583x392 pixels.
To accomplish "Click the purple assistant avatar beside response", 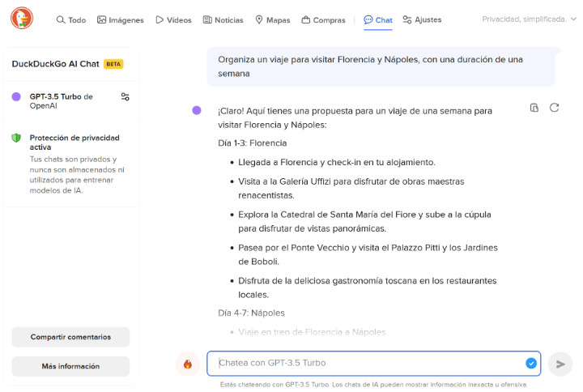I will click(x=197, y=110).
